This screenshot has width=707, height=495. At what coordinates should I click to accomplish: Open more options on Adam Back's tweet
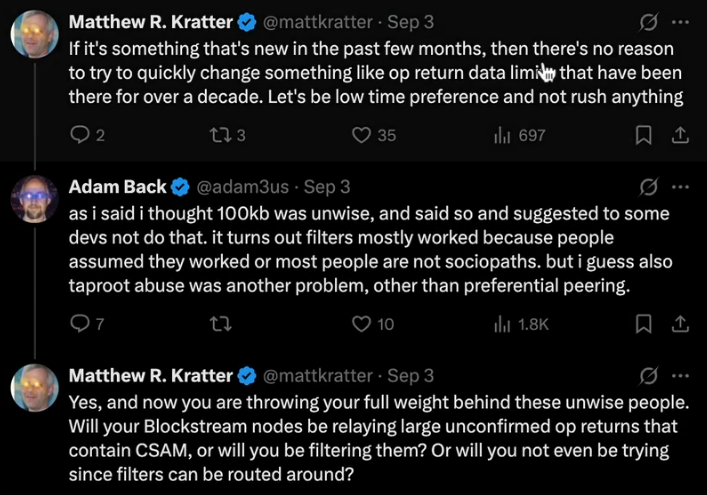[680, 187]
